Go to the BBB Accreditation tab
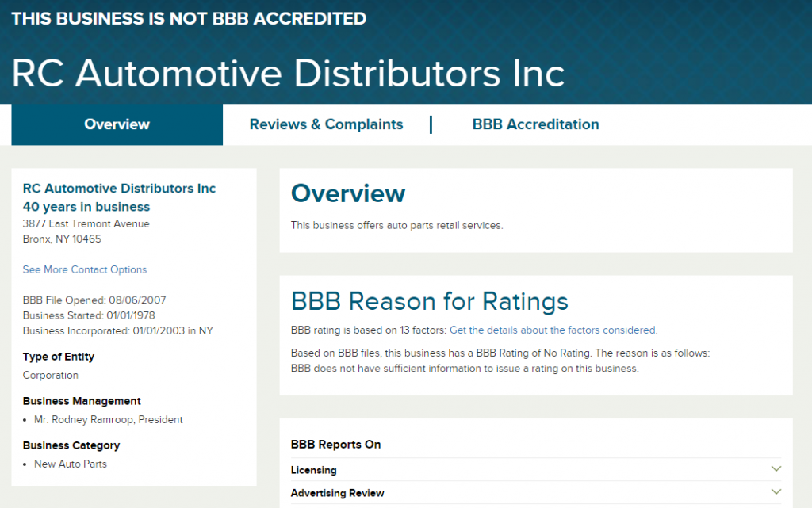The image size is (812, 508). 535,124
